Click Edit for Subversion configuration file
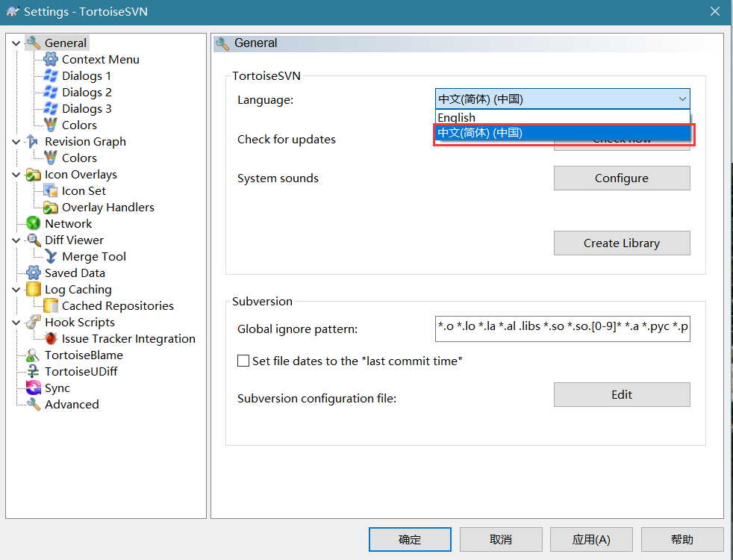The image size is (733, 560). 622,394
